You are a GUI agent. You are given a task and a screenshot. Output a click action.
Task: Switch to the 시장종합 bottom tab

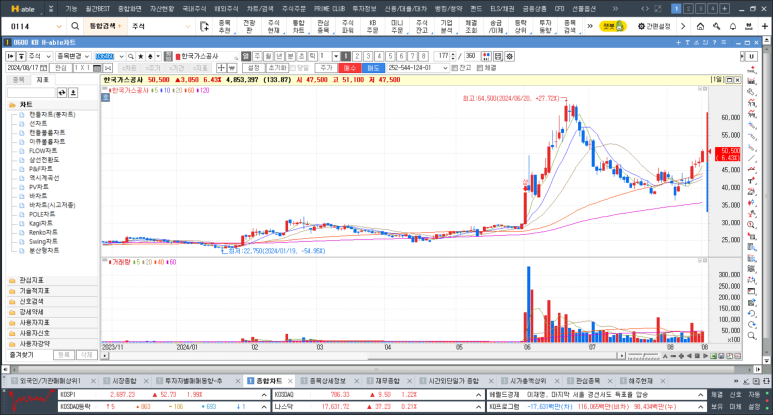(x=124, y=381)
